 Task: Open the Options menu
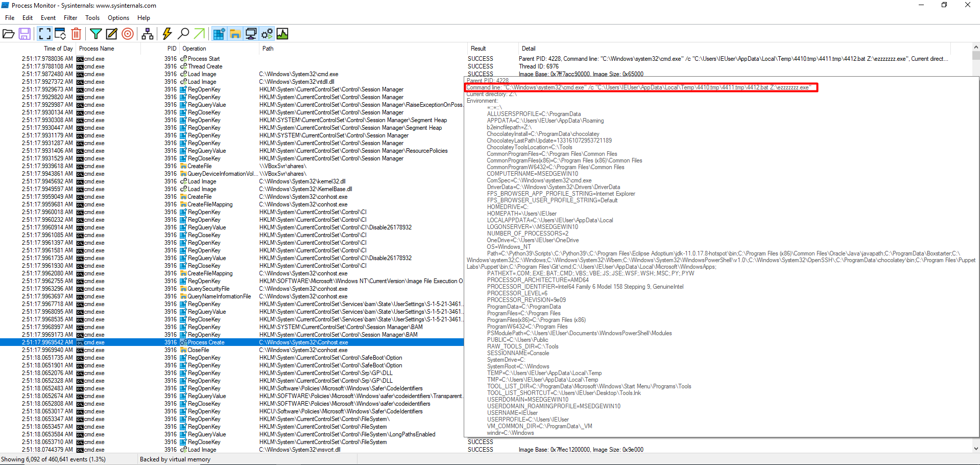pos(118,18)
